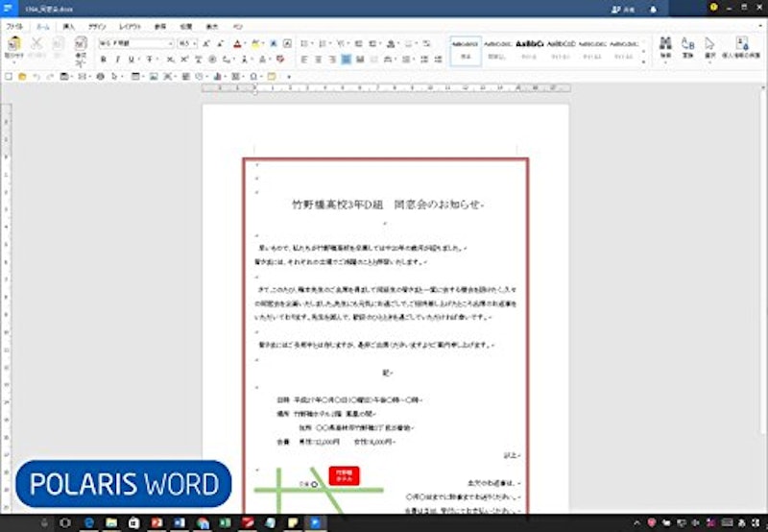Screen dimensions: 768x532
Task: Click the bulleted list icon
Action: pos(304,43)
